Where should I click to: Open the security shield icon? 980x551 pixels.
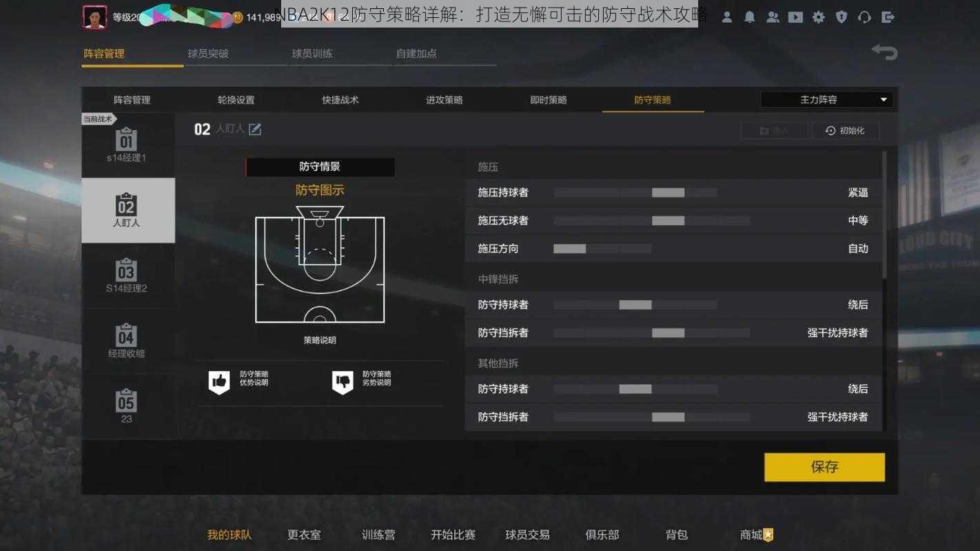841,17
